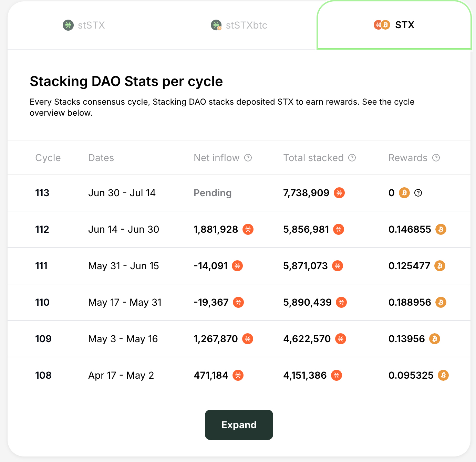Open the Rewards column help icon

coord(436,158)
